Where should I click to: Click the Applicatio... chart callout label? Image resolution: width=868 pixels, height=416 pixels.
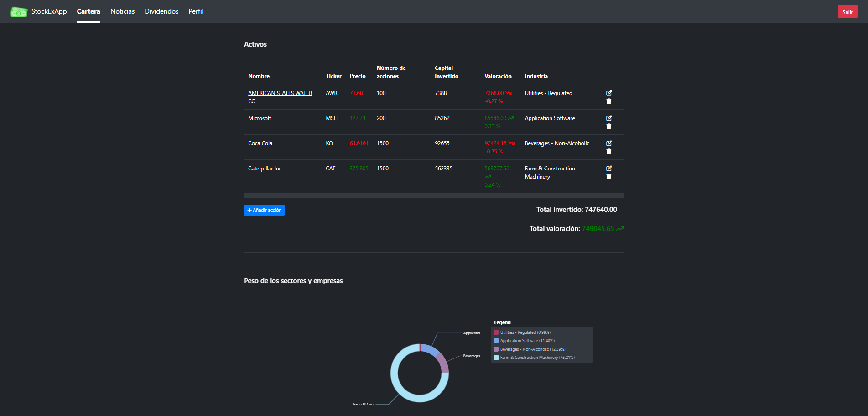click(473, 333)
